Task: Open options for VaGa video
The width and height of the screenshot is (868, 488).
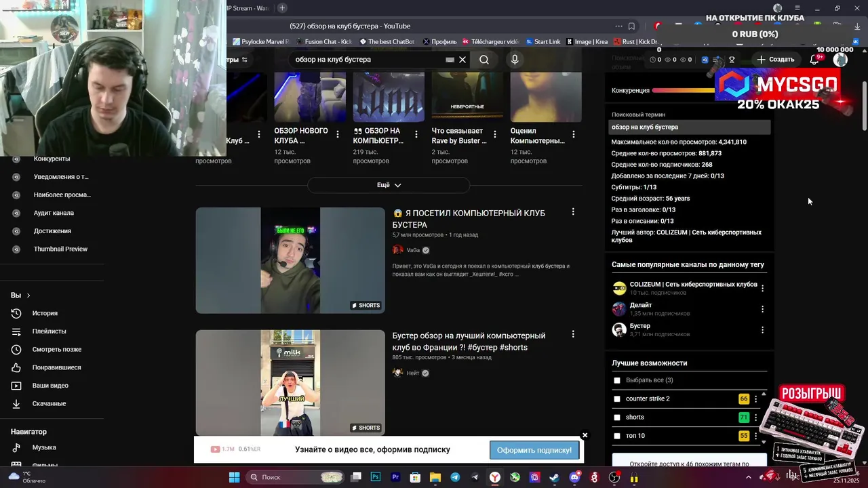Action: tap(573, 212)
